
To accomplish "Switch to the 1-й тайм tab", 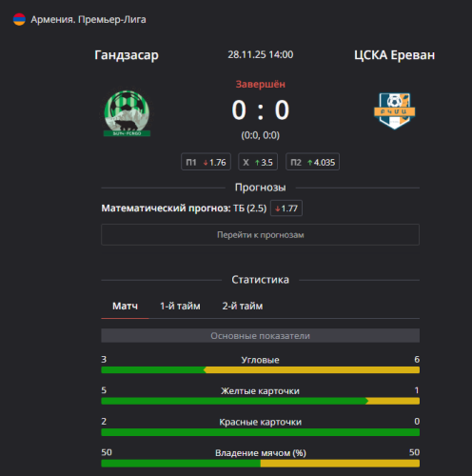I will [x=180, y=307].
